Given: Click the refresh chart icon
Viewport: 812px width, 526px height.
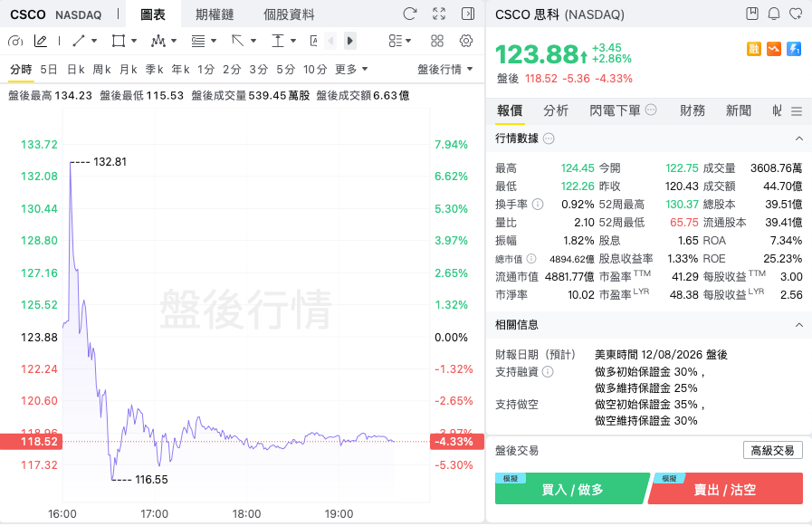Looking at the screenshot, I should point(410,14).
